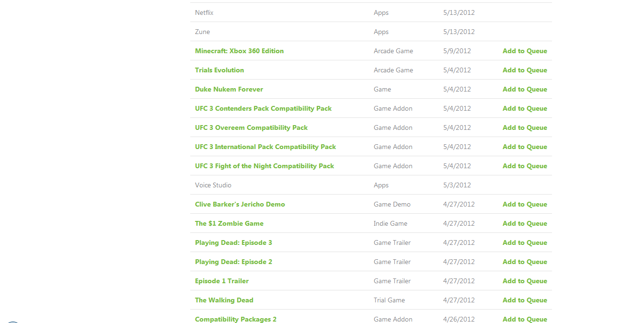Click Trial Game type for The Walking Dead
The width and height of the screenshot is (644, 323).
coord(389,300)
